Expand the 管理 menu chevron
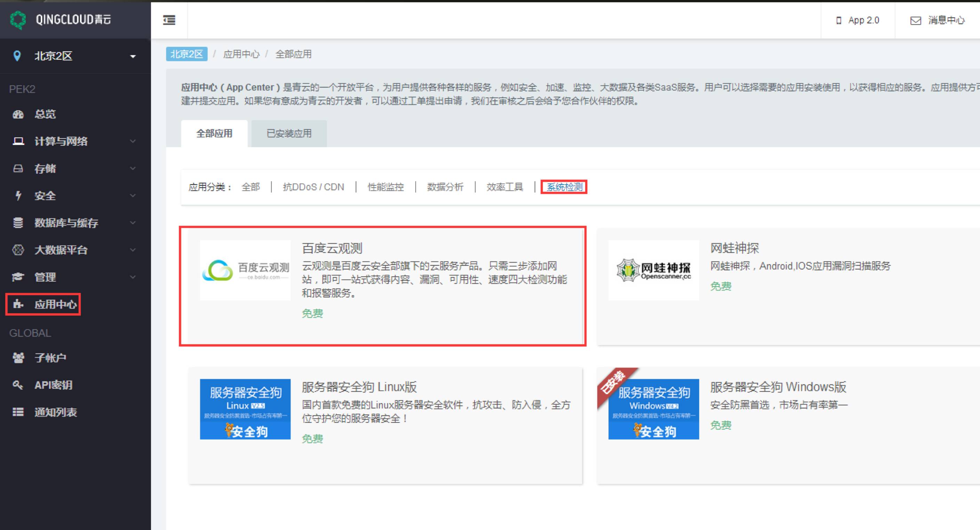This screenshot has height=530, width=980. pyautogui.click(x=133, y=277)
